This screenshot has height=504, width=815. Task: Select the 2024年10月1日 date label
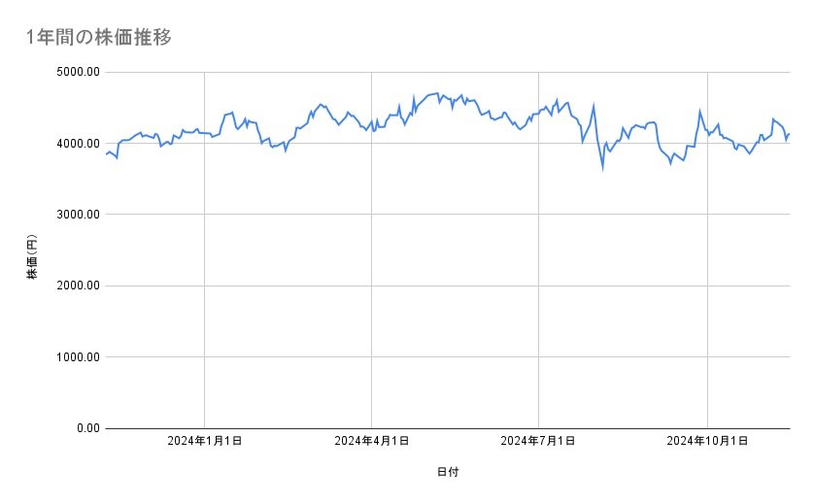point(707,441)
